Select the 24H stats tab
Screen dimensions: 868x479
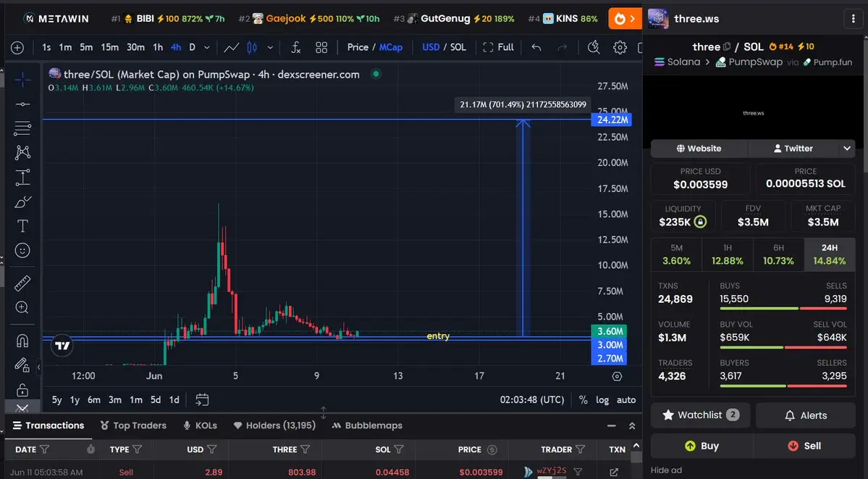point(829,254)
